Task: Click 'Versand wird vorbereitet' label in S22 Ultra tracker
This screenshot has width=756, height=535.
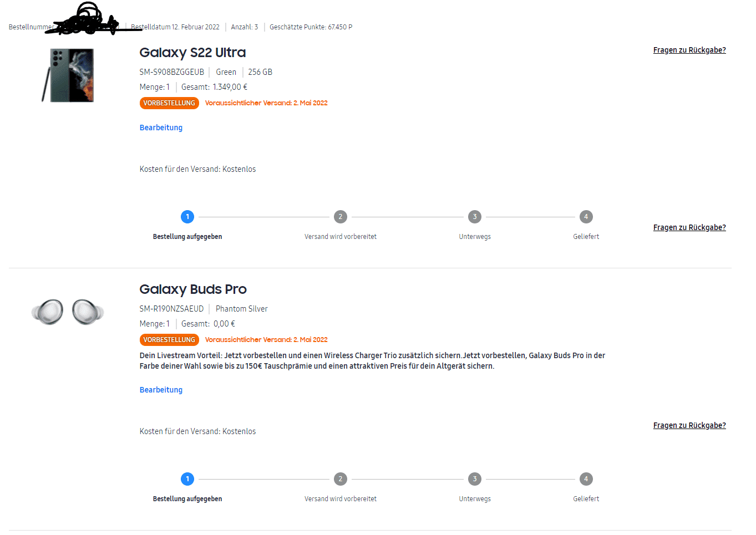Action: 341,237
